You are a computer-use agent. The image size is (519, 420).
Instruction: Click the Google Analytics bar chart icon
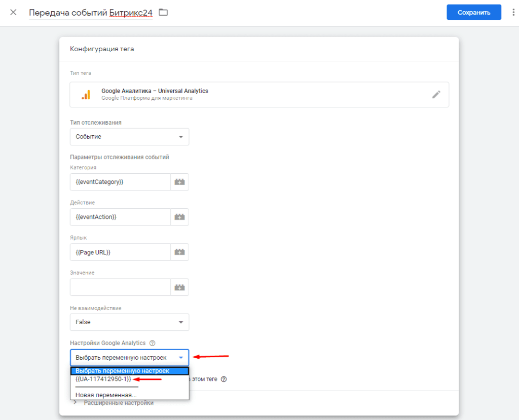click(86, 95)
